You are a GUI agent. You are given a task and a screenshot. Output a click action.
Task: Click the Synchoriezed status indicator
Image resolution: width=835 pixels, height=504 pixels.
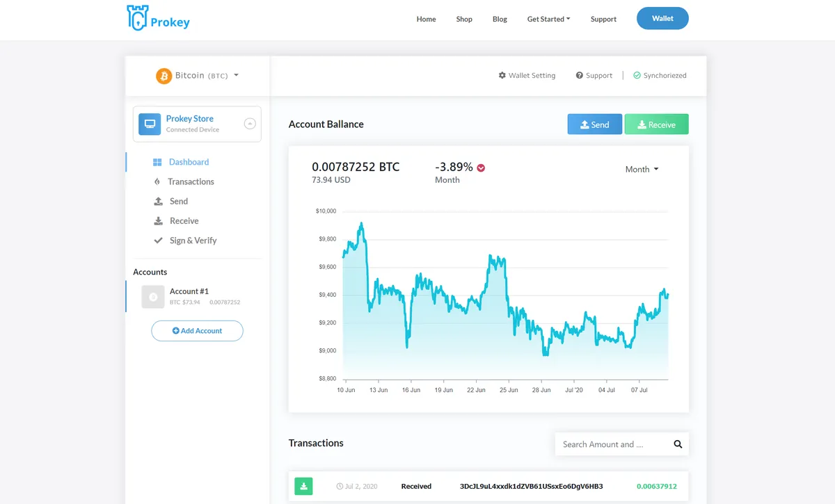(x=659, y=75)
